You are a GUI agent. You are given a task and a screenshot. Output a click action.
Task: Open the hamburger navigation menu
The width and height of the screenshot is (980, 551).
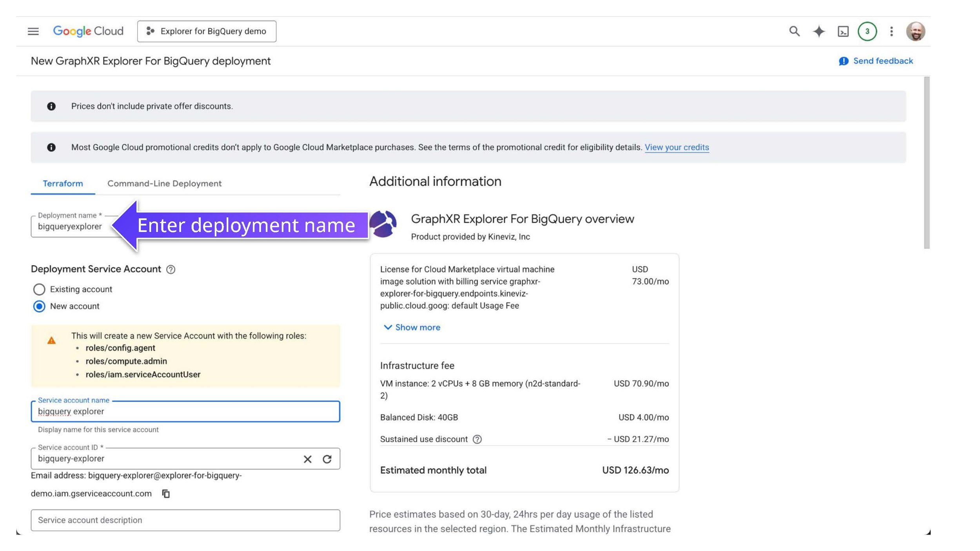33,31
